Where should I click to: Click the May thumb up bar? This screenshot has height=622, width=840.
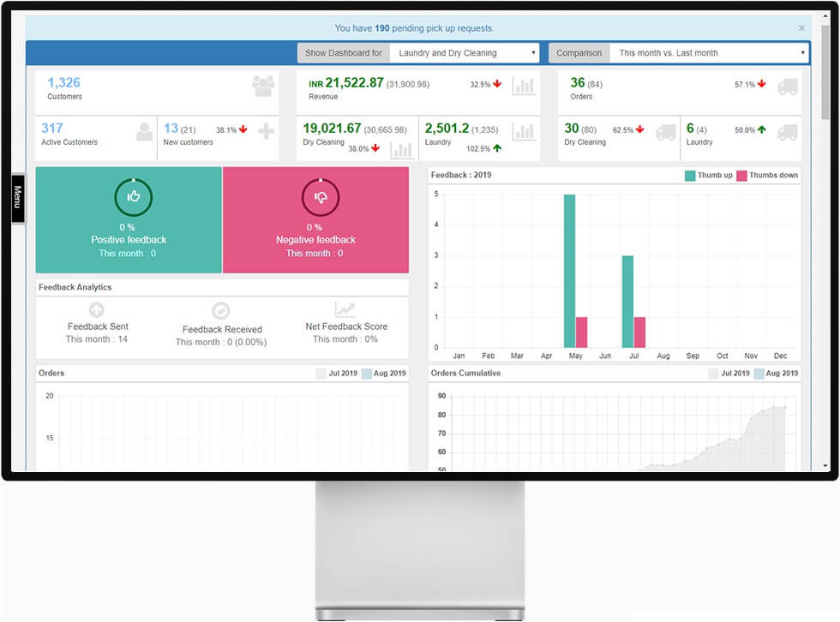[x=569, y=271]
